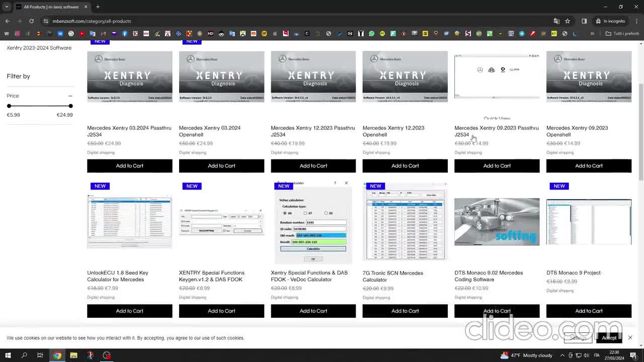The width and height of the screenshot is (644, 362).
Task: Add Xentry 12.2023 Openshell to cart
Action: click(x=405, y=166)
